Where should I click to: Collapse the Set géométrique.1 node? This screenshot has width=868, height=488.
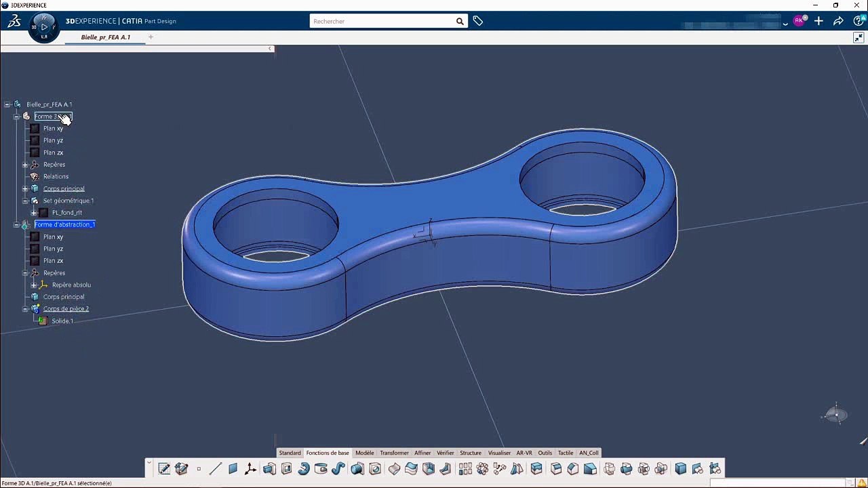tap(25, 201)
